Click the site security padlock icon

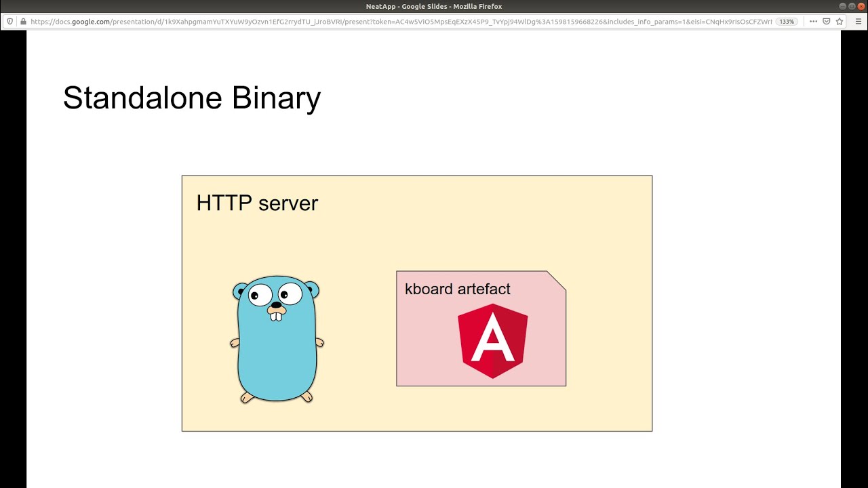[23, 22]
